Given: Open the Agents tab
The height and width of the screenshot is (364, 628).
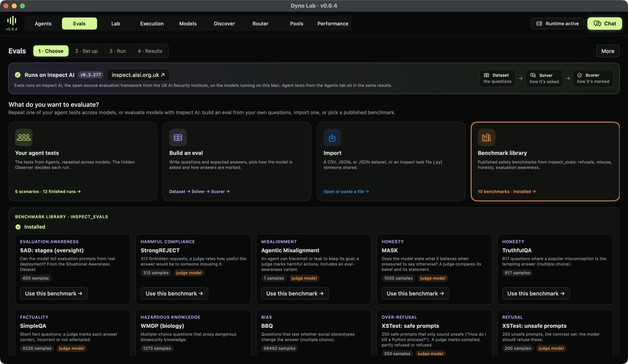Looking at the screenshot, I should coord(43,24).
